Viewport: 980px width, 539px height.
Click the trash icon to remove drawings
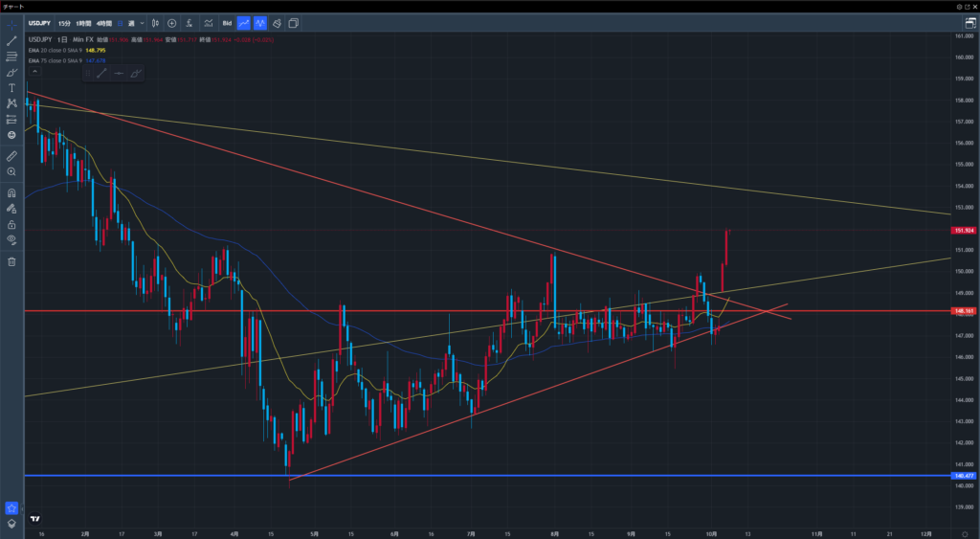pos(11,261)
